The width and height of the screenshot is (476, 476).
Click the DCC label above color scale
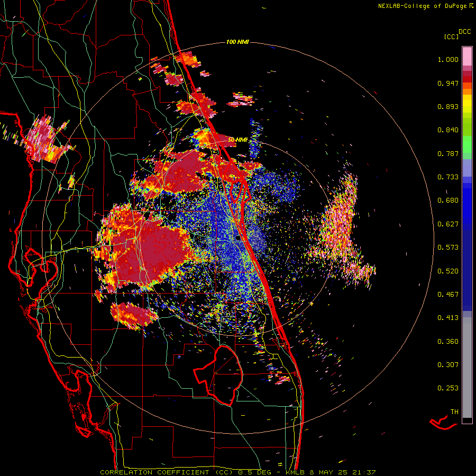click(465, 32)
